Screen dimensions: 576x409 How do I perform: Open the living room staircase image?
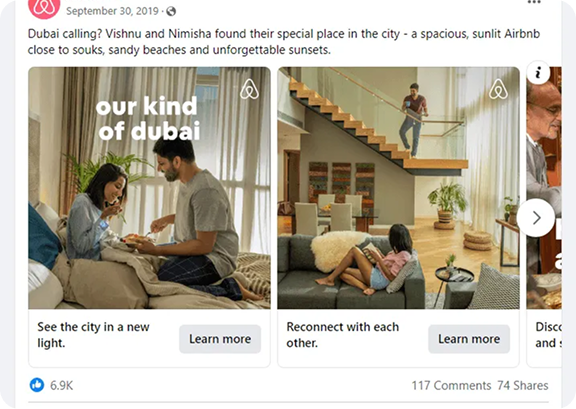(x=399, y=188)
